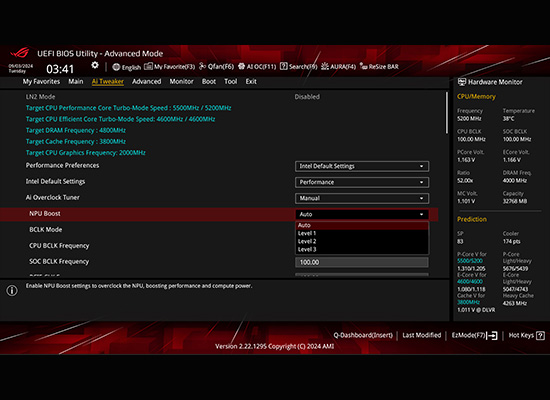Switch to Main tab

tap(76, 81)
